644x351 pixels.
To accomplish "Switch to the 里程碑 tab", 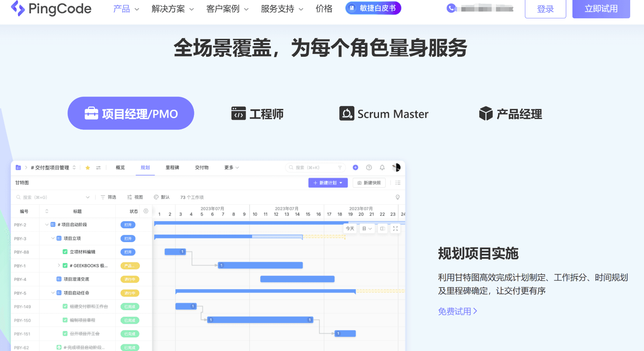I will click(x=172, y=168).
